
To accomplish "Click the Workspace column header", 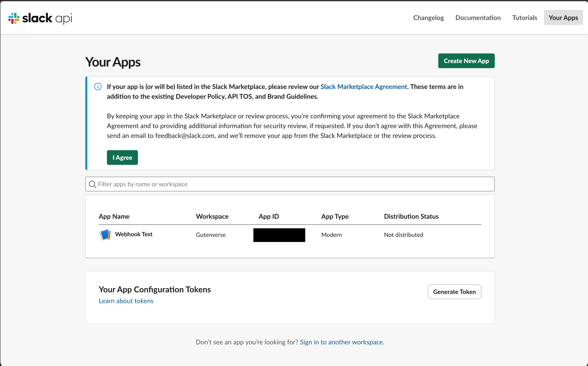I will click(212, 216).
